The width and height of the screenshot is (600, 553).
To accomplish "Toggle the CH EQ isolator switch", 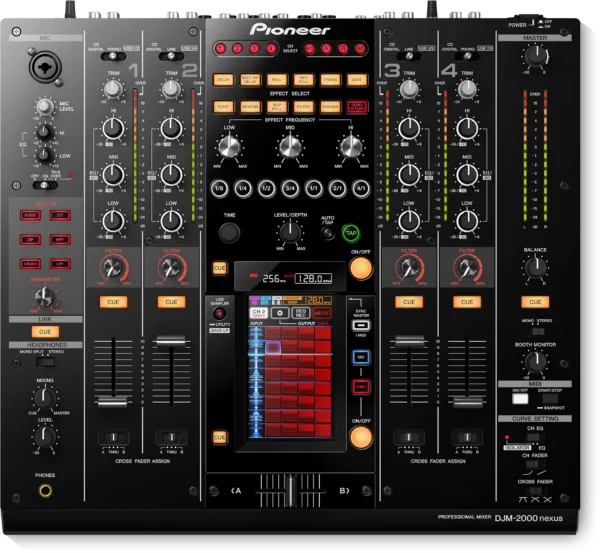I will [535, 438].
